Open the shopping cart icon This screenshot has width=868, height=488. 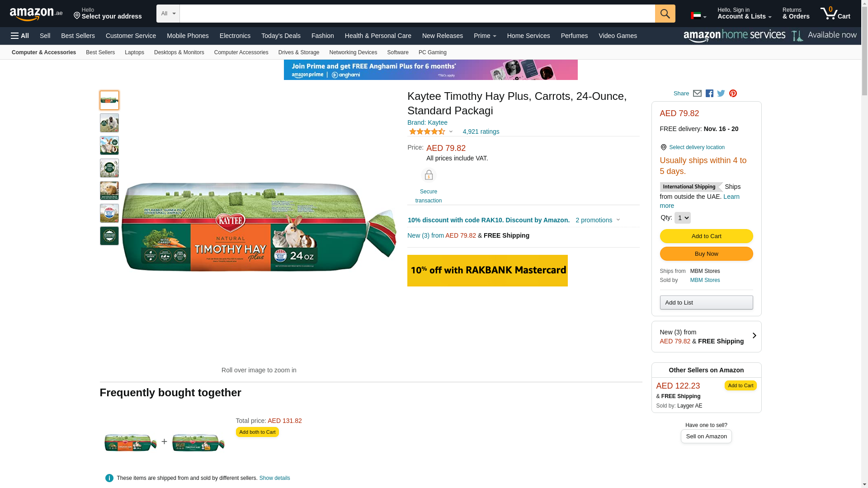[835, 14]
